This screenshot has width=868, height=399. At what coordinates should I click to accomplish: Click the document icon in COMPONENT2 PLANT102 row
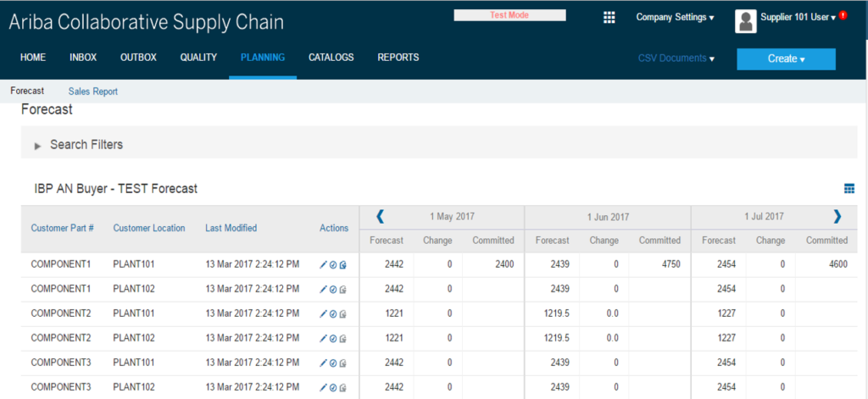pyautogui.click(x=342, y=339)
